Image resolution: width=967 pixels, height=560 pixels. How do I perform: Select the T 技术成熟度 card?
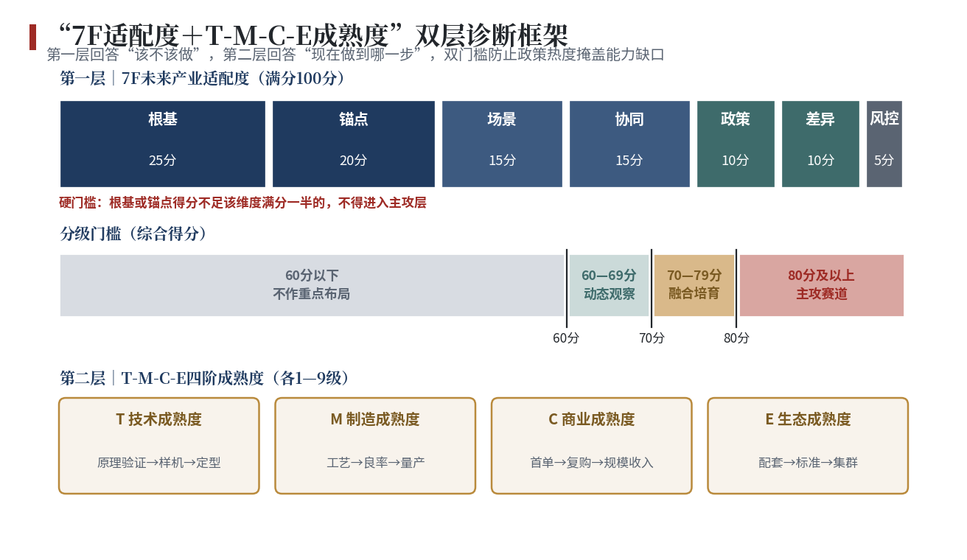(159, 446)
